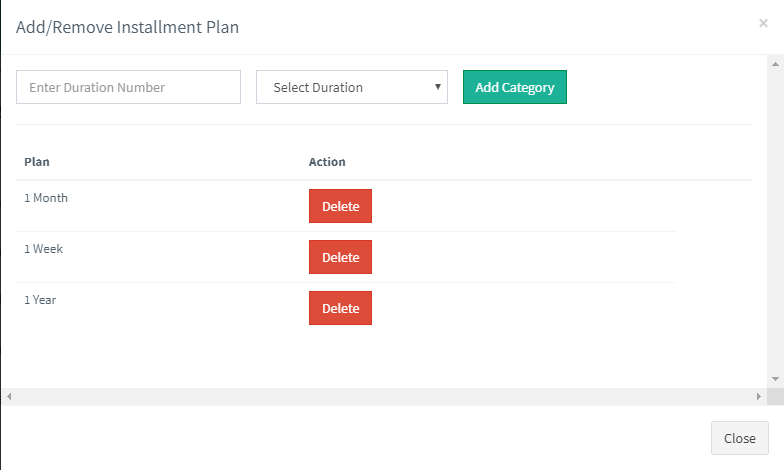Select the Plan column header
The image size is (784, 470).
coord(37,162)
